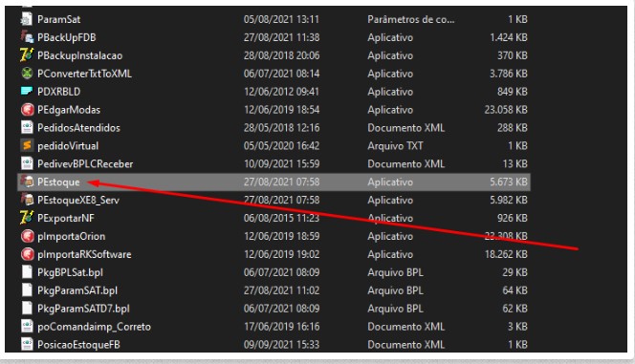This screenshot has width=635, height=364.
Task: Click the date 09/09/2021 15:33
Action: [x=281, y=345]
